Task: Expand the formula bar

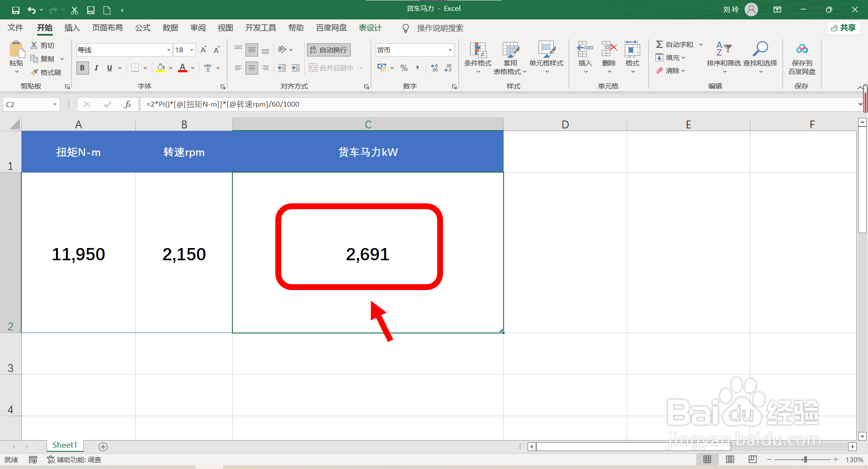Action: click(860, 104)
